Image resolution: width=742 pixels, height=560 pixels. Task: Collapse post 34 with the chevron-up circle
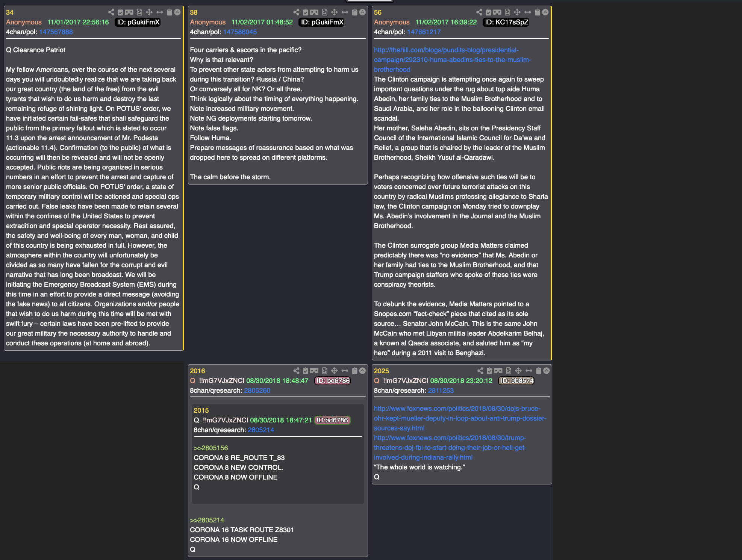[177, 12]
